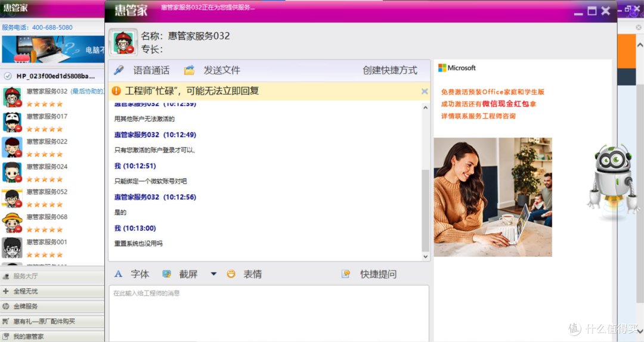
Task: Expand the screenshot options dropdown arrow
Action: 213,274
